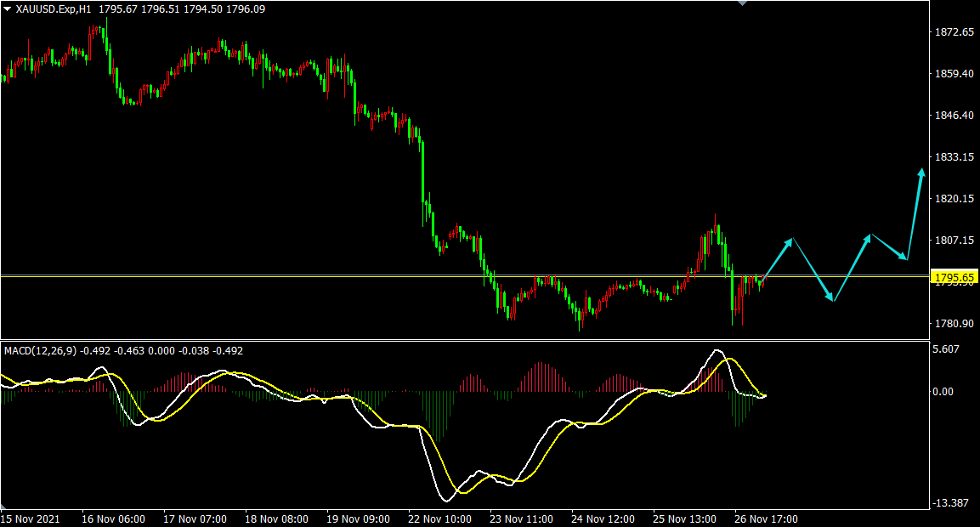The image size is (980, 527).
Task: Click the white triangle beside XAUUSD.Exp,H1
Action: point(8,9)
